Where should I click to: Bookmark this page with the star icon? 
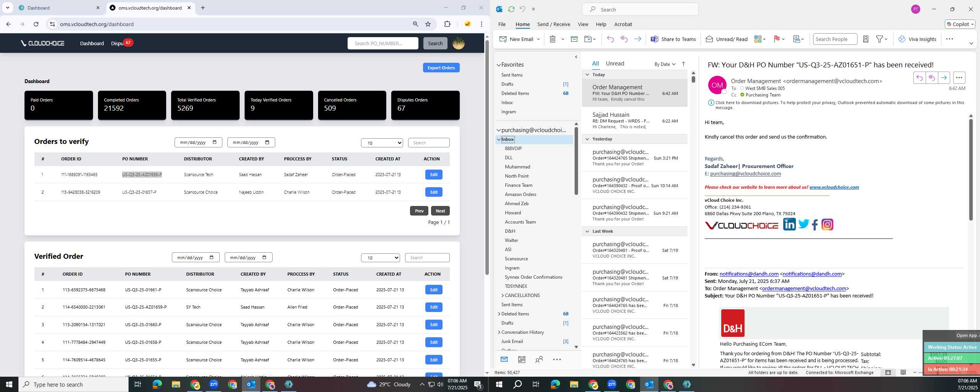click(x=428, y=24)
